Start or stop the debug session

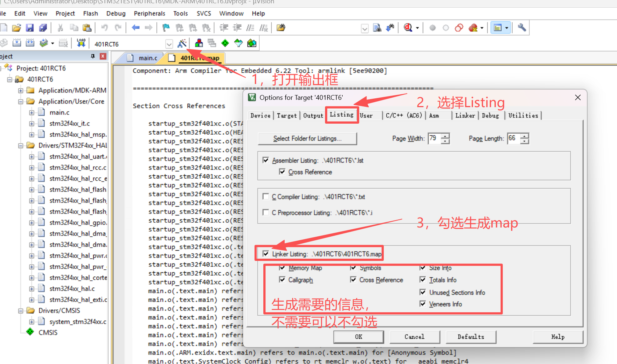tap(408, 28)
